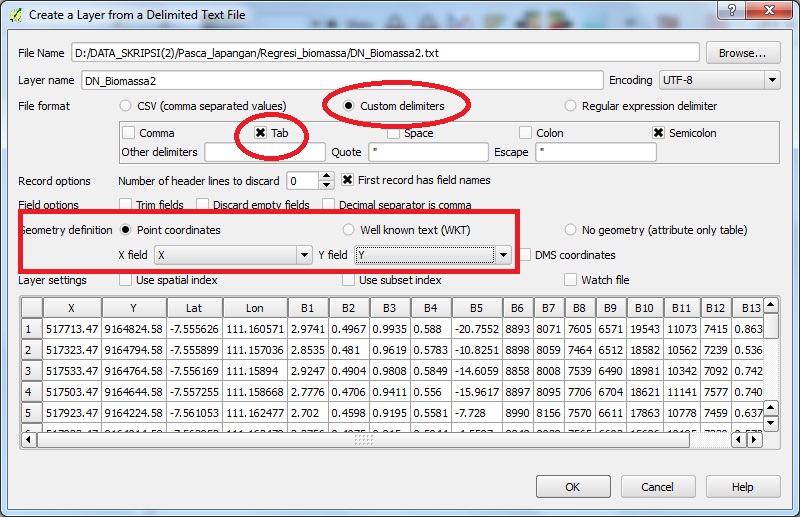Click the QGIS icon in title bar
Image resolution: width=800 pixels, height=517 pixels.
(x=15, y=15)
